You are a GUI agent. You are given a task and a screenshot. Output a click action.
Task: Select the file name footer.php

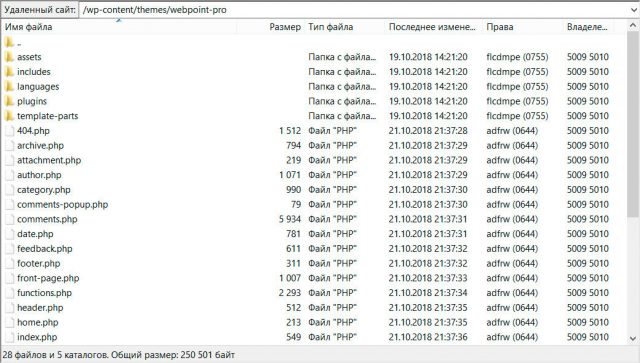pos(38,263)
